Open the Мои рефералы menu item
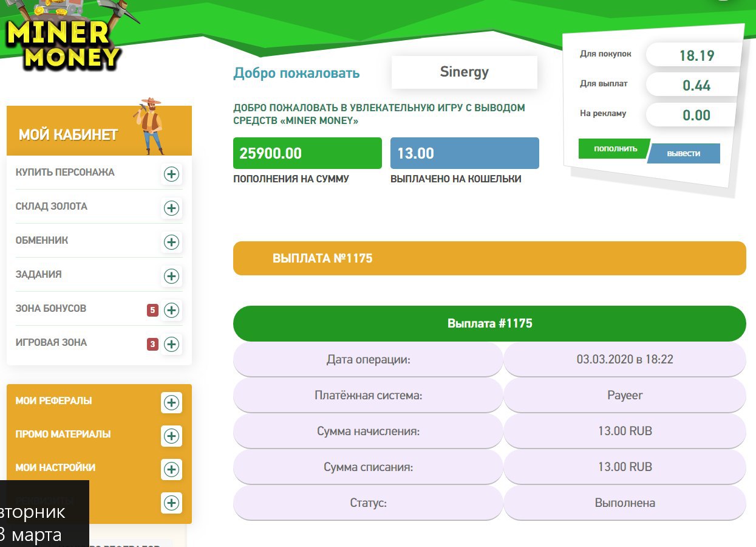The width and height of the screenshot is (756, 547). 54,401
